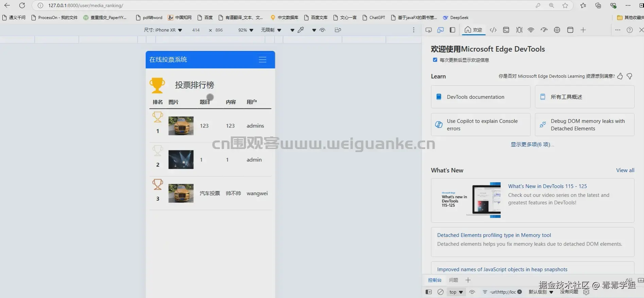Open the Performance gauge icon tab
The width and height of the screenshot is (644, 298).
pos(544,30)
